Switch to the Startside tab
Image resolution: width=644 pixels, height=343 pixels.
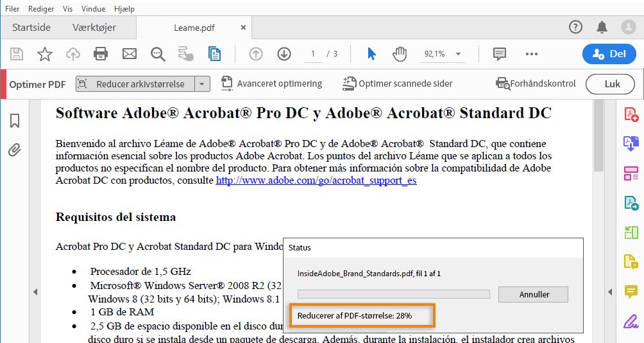[31, 28]
